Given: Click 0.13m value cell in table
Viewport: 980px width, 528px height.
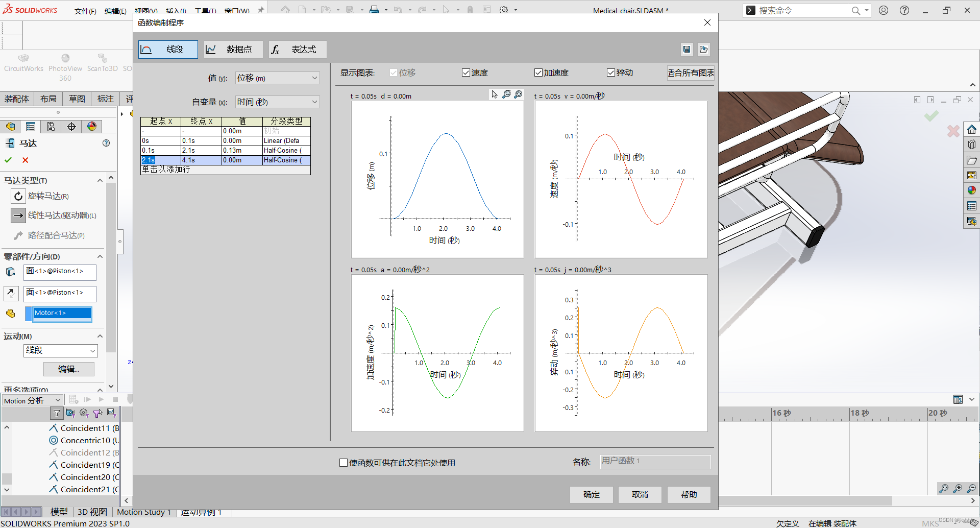Looking at the screenshot, I should (242, 150).
